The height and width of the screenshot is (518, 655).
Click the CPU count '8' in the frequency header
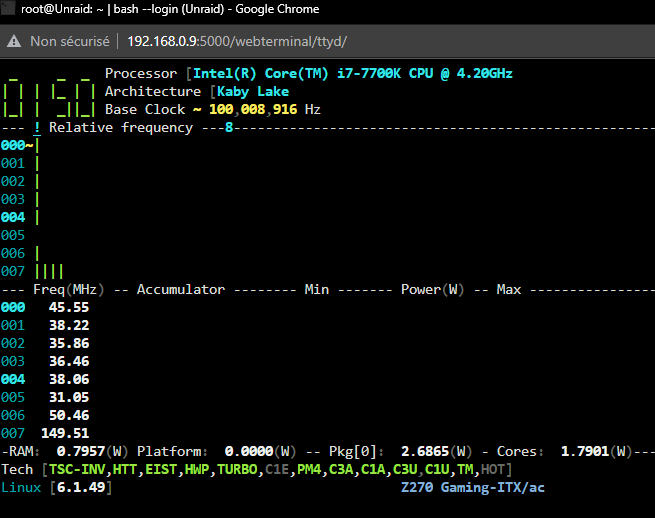(x=229, y=127)
